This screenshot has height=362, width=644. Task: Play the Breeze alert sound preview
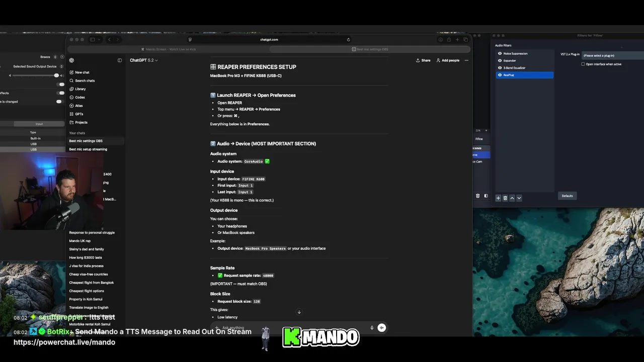[x=61, y=57]
